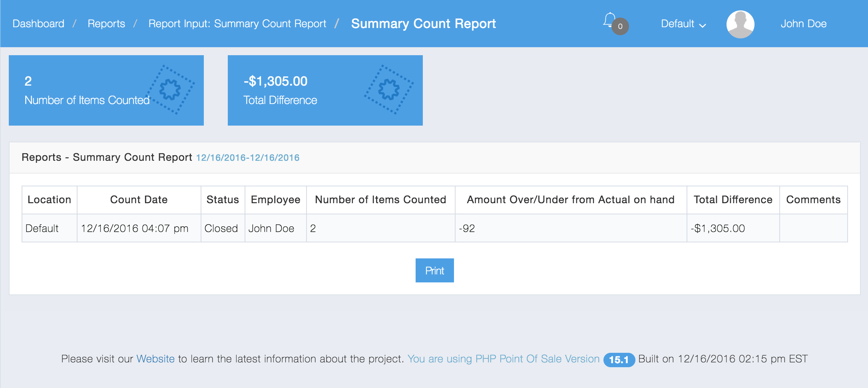Click the PHP Point Of Sale Version text
The width and height of the screenshot is (868, 388).
click(x=503, y=359)
